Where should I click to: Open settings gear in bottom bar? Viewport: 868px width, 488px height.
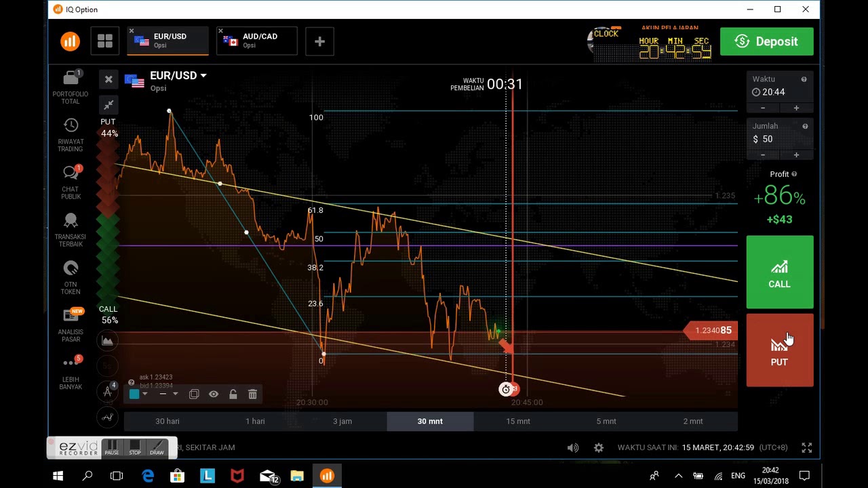point(599,447)
